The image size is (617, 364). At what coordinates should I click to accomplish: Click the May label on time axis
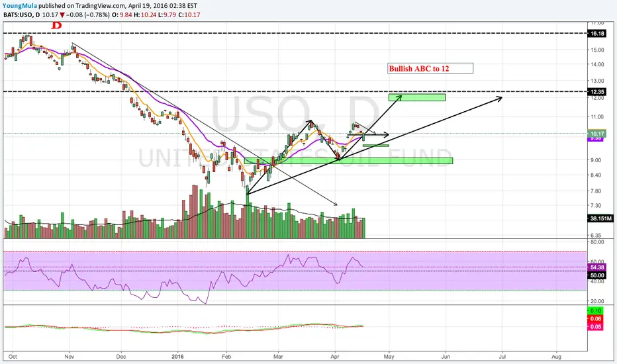pyautogui.click(x=389, y=357)
